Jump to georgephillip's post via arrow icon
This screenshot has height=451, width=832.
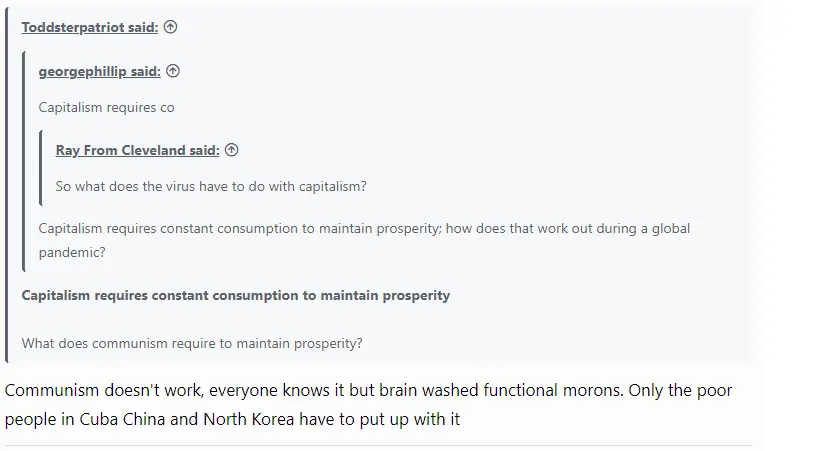click(173, 71)
